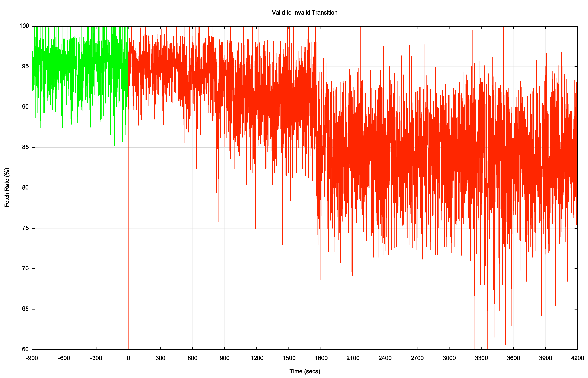The width and height of the screenshot is (588, 378).
Task: Click the y-axis tick label '100'
Action: click(x=24, y=26)
